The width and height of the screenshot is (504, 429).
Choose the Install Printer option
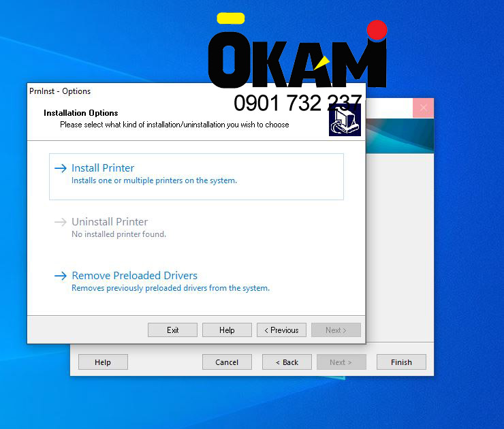[196, 176]
